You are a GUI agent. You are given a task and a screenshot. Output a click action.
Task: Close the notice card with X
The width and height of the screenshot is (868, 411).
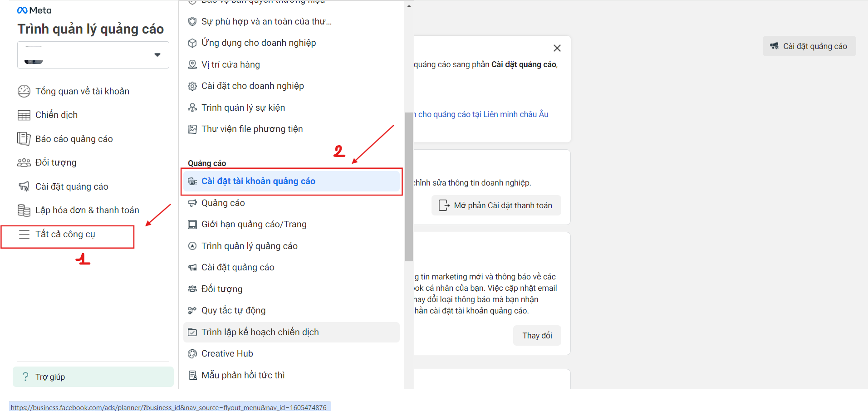click(557, 48)
